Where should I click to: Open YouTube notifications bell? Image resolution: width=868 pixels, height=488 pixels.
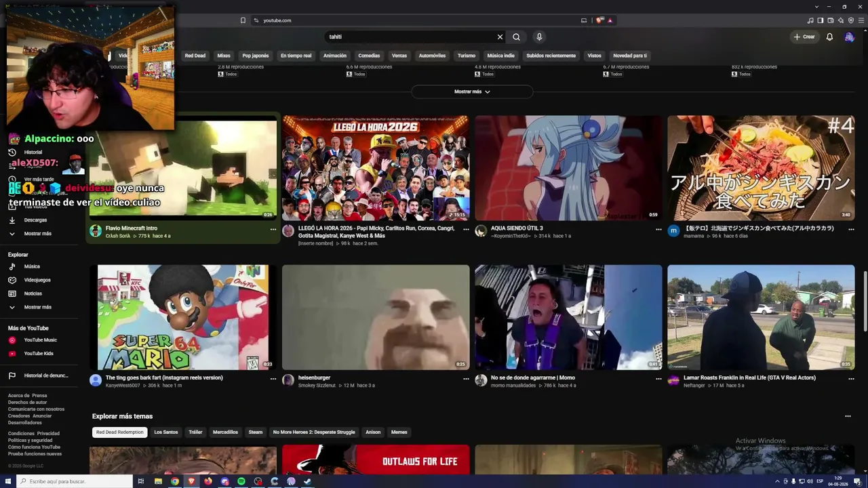(829, 37)
